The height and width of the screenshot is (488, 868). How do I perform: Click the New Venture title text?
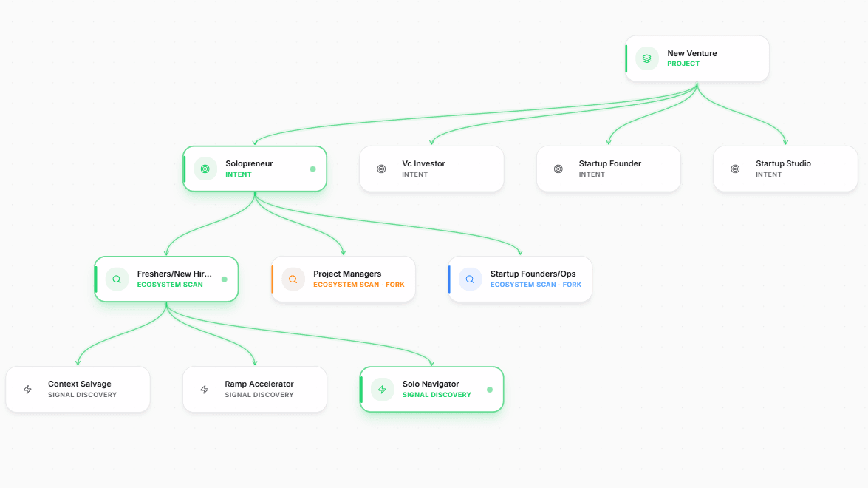(692, 53)
